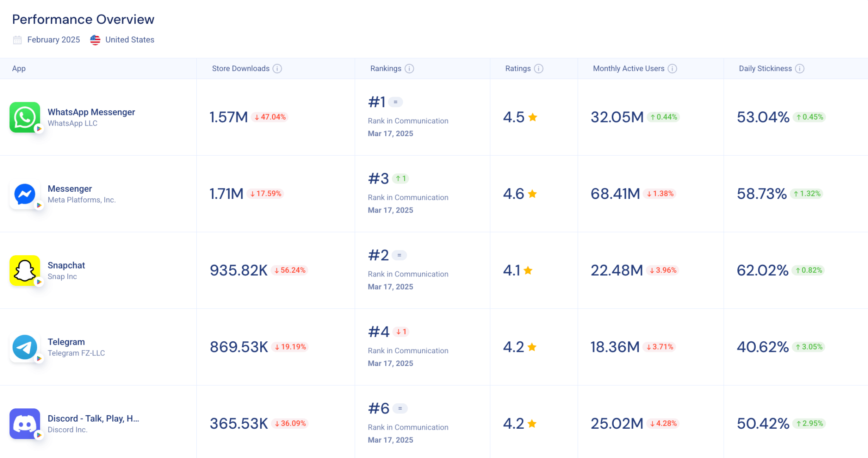This screenshot has height=458, width=868.
Task: Click the Messenger app icon
Action: point(25,194)
